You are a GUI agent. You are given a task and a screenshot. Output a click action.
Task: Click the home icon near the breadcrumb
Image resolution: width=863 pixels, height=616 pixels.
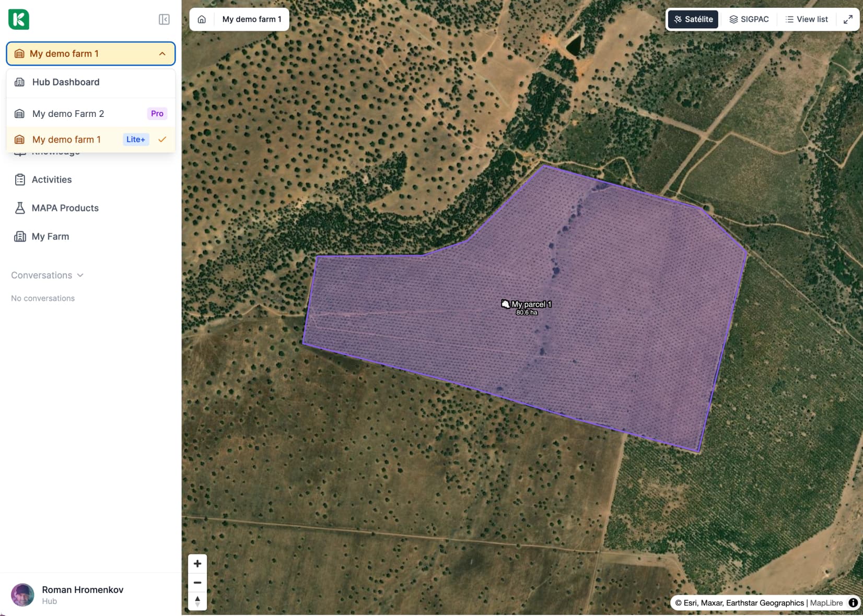202,19
